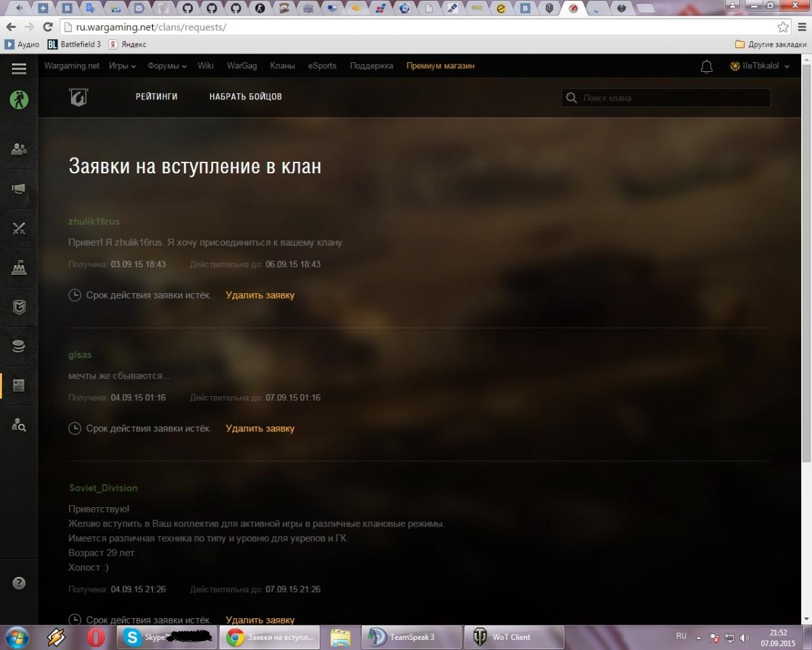812x650 pixels.
Task: Open the stronghold fortress icon
Action: click(x=19, y=268)
